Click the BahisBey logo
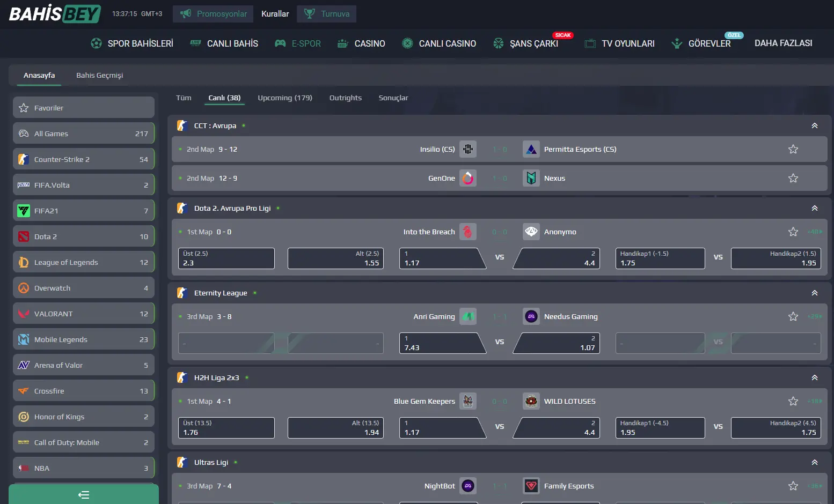The height and width of the screenshot is (504, 834). pyautogui.click(x=55, y=13)
